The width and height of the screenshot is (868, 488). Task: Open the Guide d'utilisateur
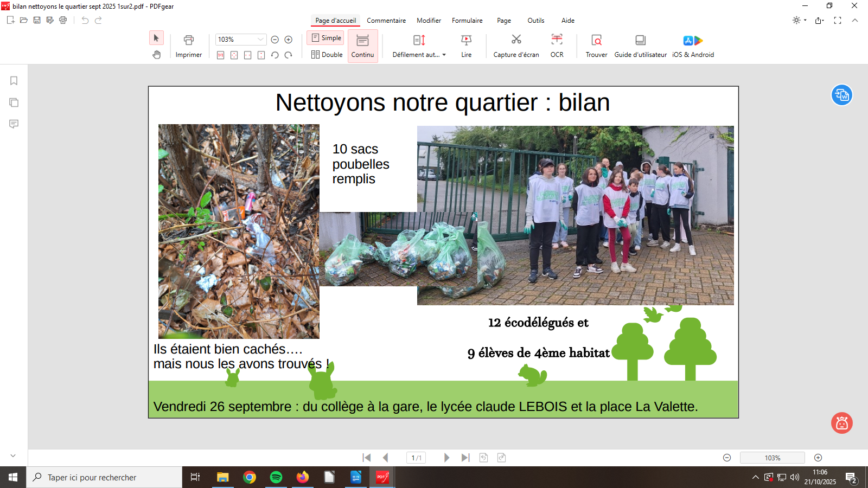640,46
